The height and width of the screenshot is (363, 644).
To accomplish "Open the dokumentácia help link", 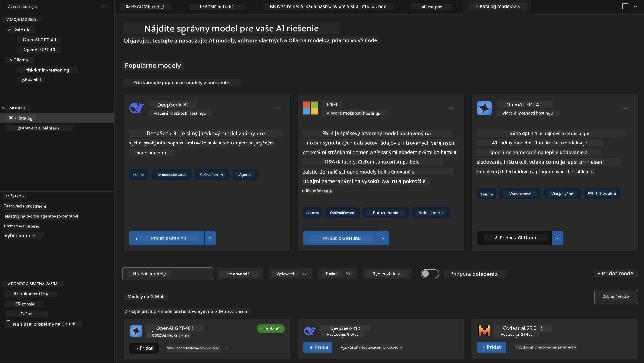I will click(31, 294).
